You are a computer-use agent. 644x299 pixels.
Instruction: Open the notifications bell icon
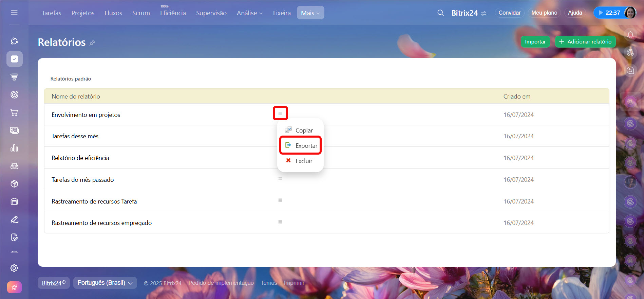tap(630, 35)
